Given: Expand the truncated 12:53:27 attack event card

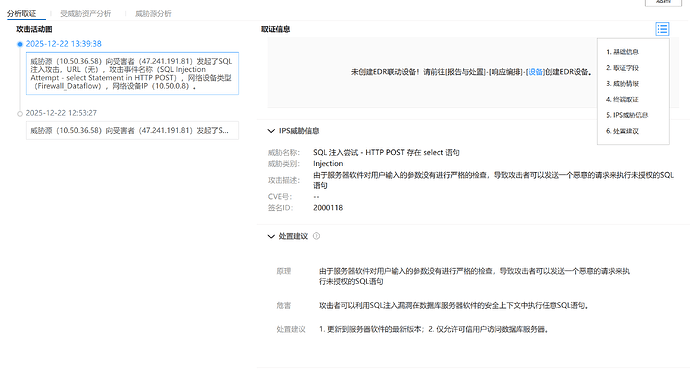Looking at the screenshot, I should click(x=132, y=130).
